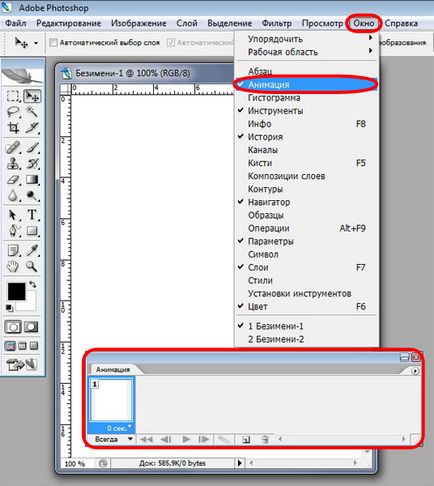This screenshot has width=434, height=486.
Task: Select the Crop tool
Action: (13, 127)
